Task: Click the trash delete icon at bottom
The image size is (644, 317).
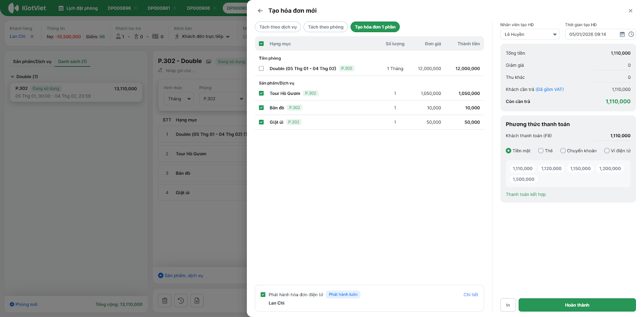Action: coord(165,301)
